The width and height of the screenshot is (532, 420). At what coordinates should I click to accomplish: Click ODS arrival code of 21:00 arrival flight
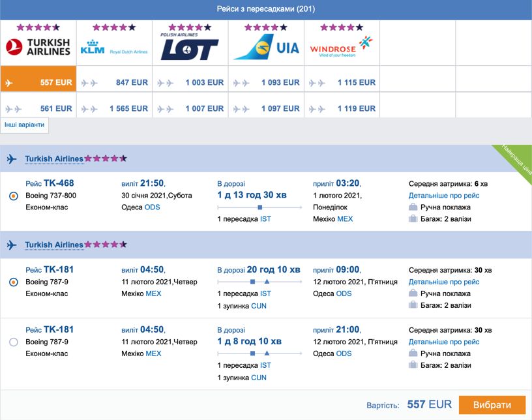[x=344, y=353]
